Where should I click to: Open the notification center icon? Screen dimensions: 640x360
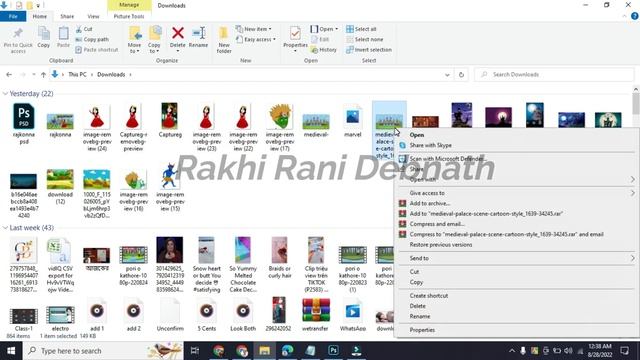[624, 351]
